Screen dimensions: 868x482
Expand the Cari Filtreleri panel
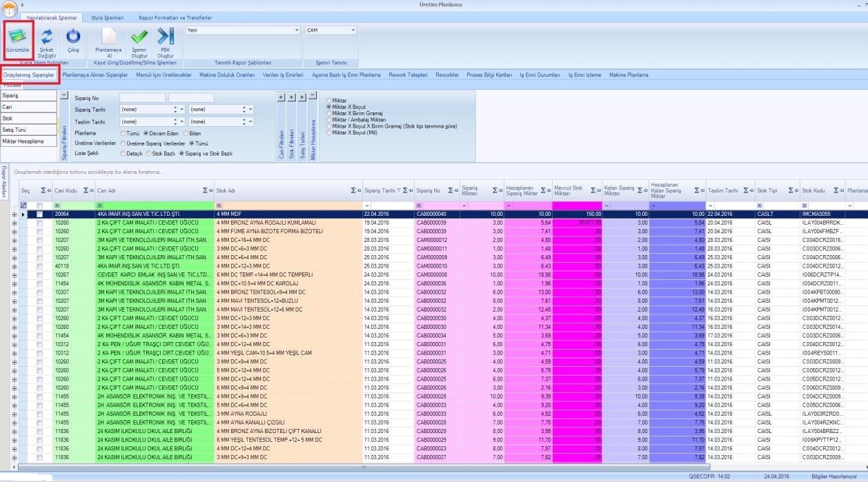281,97
